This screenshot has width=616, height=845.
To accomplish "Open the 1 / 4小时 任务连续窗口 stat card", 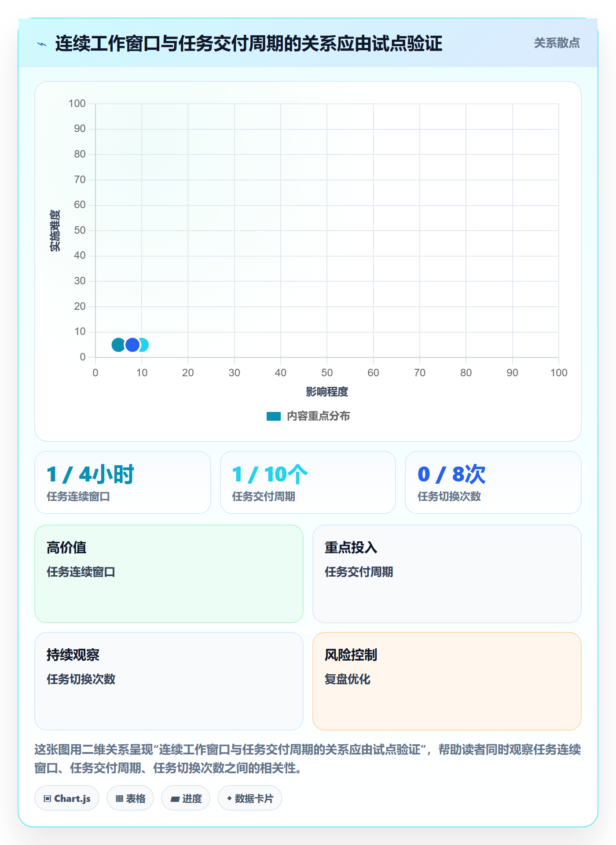I will tap(123, 482).
